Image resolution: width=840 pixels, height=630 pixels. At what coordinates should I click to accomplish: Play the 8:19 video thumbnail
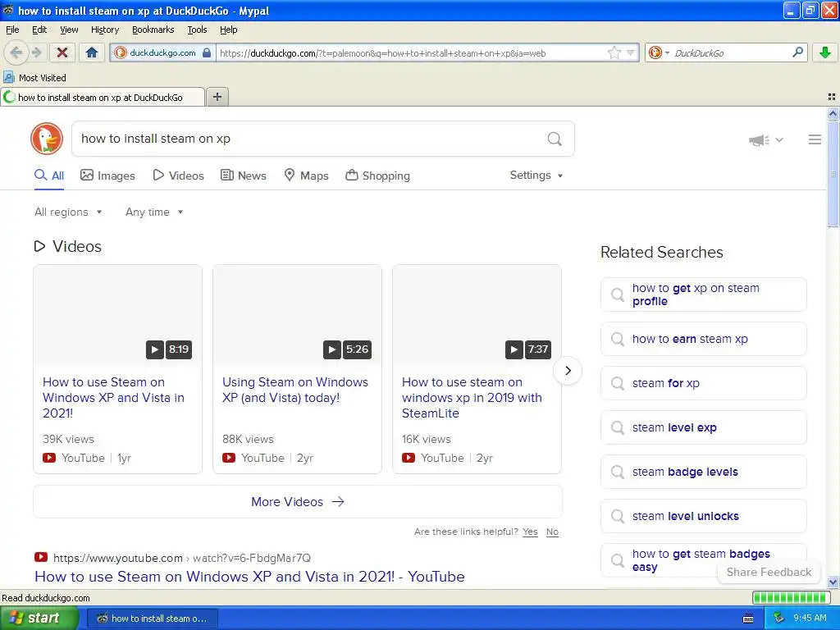coord(118,314)
